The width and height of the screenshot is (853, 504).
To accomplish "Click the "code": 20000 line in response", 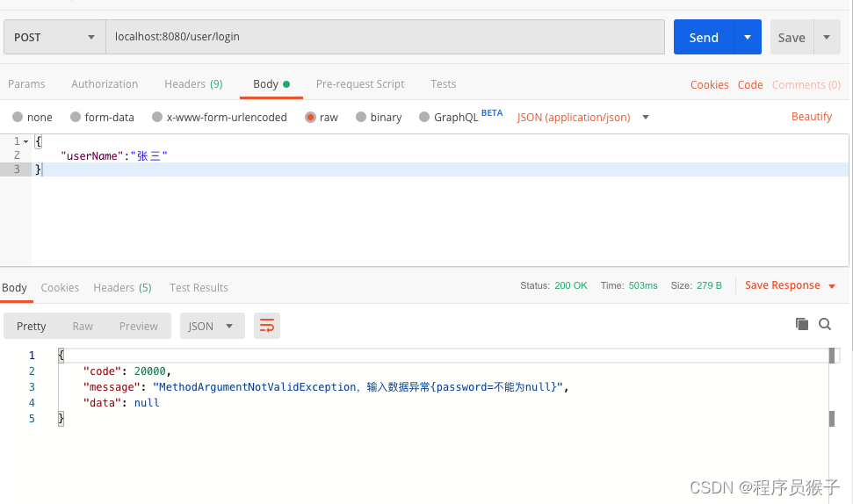I will click(x=127, y=371).
